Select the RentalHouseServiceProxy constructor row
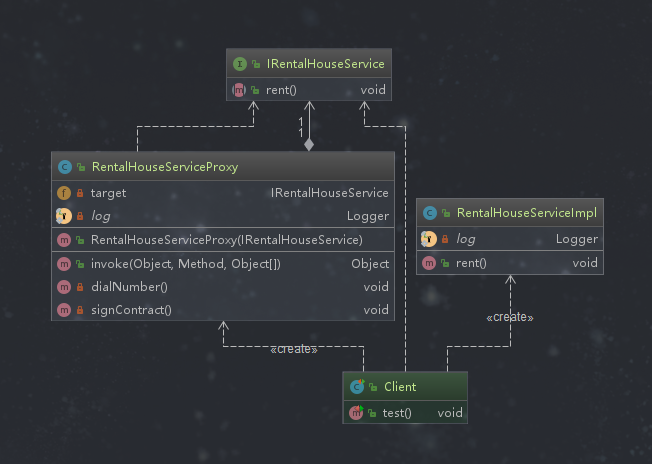 click(226, 240)
